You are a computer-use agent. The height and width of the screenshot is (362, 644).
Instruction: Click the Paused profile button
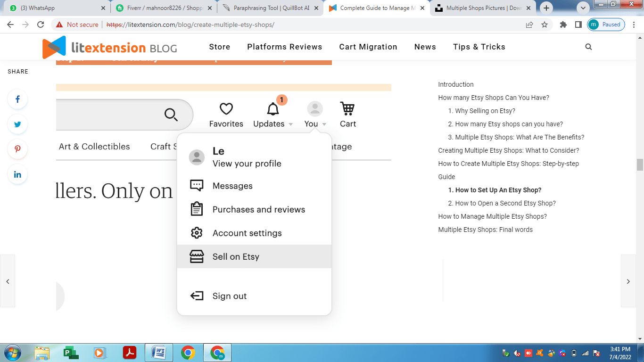tap(606, 25)
